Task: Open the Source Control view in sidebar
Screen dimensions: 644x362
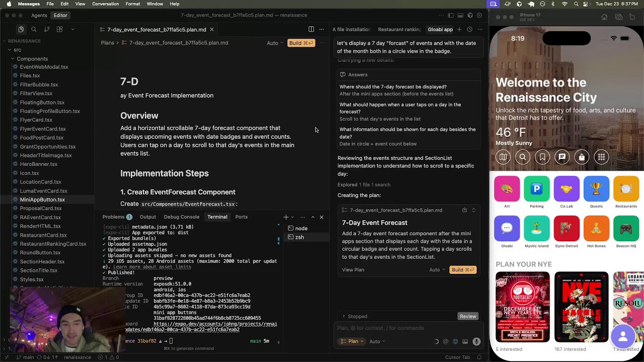Action: click(x=47, y=29)
